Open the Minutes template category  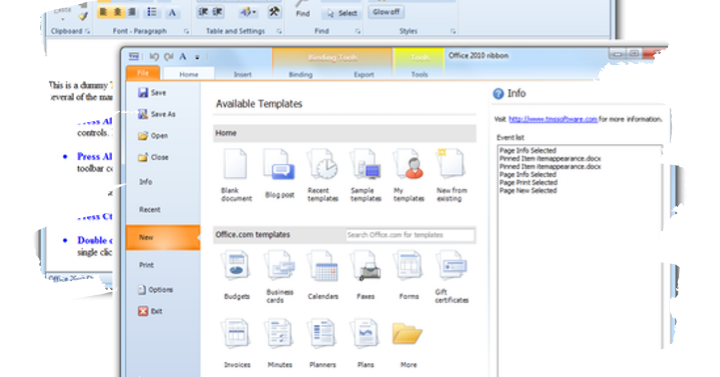pyautogui.click(x=280, y=343)
